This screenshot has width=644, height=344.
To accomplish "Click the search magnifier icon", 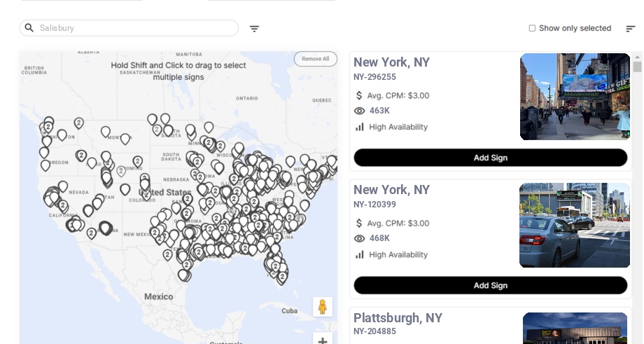I will click(x=29, y=27).
